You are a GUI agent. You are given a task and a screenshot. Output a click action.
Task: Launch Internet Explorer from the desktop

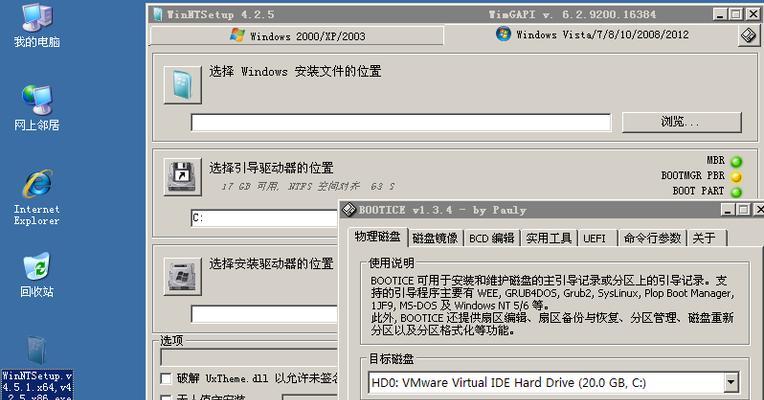tap(37, 197)
